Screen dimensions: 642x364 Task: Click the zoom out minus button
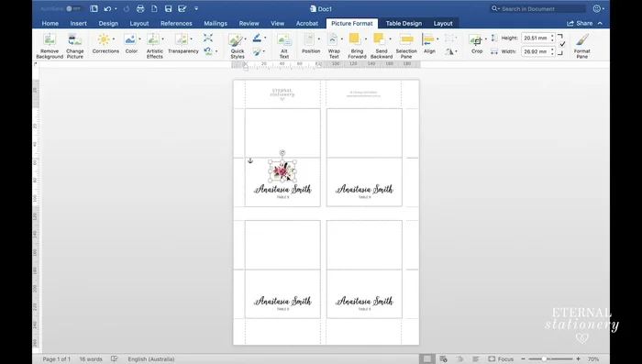click(x=524, y=359)
